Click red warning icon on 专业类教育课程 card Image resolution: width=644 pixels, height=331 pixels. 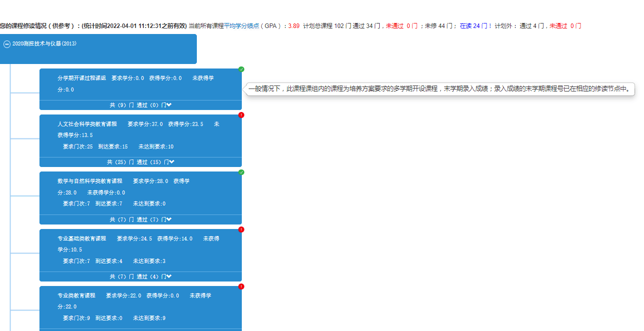[x=241, y=286]
